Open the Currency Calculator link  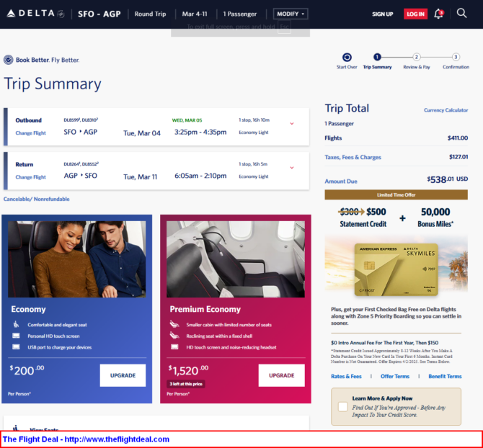[x=446, y=110]
